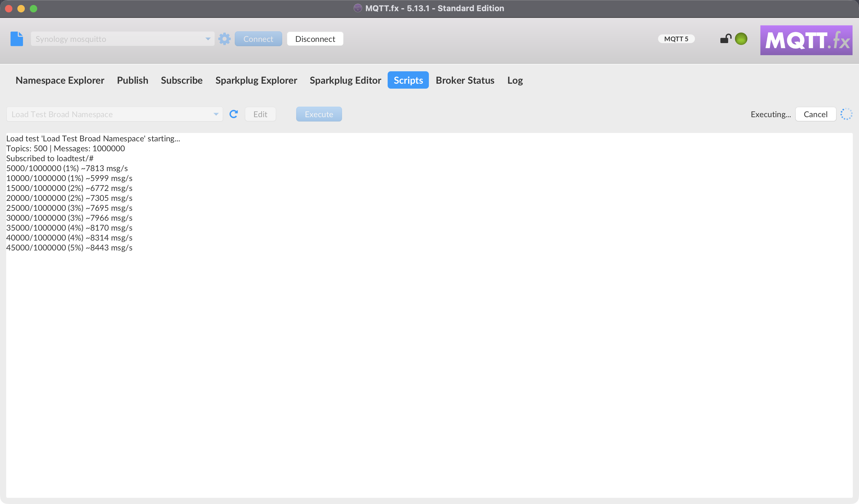
Task: Switch to the Log tab
Action: (x=515, y=80)
